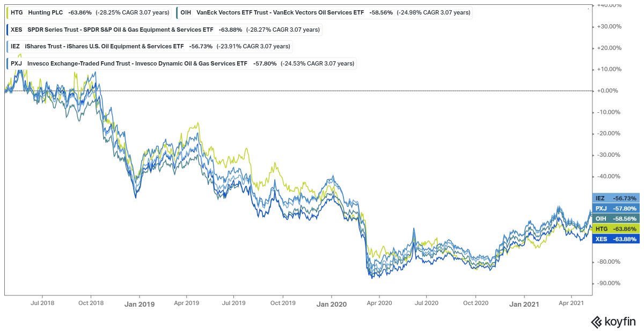Click the Jan 2021 date label
The width and height of the screenshot is (644, 333).
tap(524, 304)
